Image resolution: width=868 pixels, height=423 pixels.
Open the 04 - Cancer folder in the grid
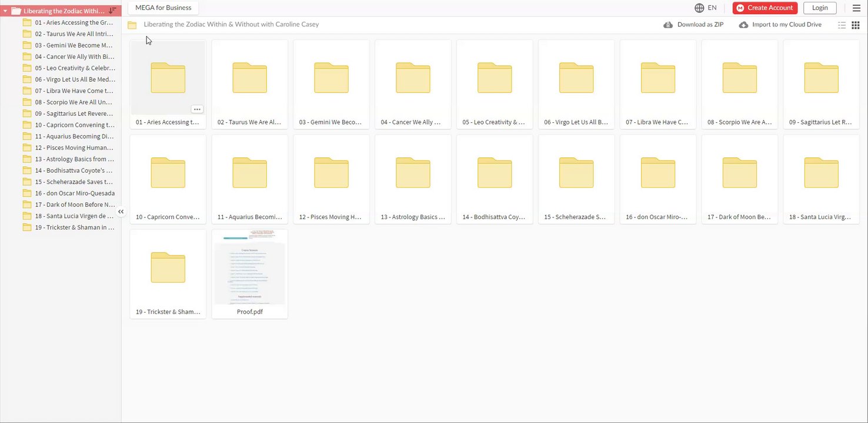tap(413, 84)
